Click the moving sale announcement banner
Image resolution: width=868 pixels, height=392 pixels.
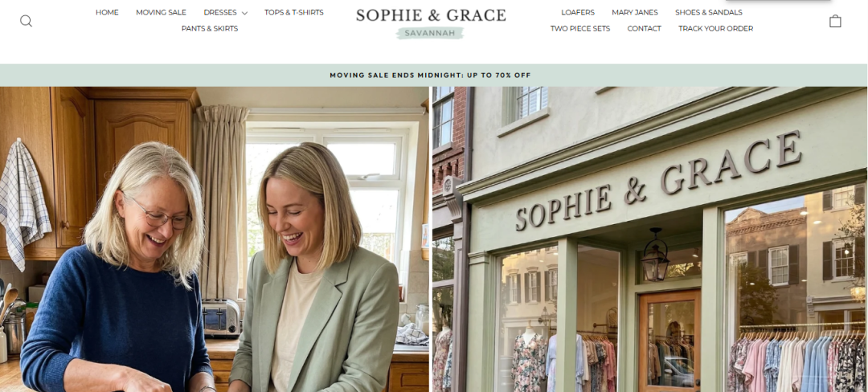pos(430,76)
